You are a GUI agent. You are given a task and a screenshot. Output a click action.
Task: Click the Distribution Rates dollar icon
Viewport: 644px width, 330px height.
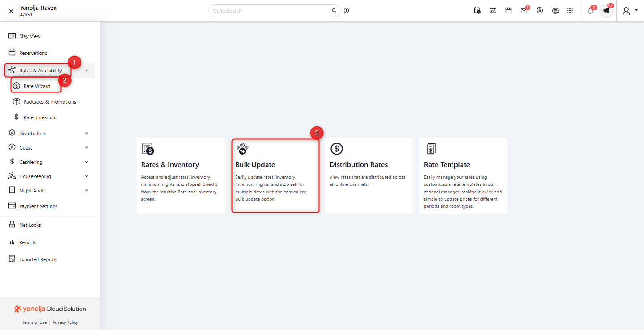click(336, 149)
